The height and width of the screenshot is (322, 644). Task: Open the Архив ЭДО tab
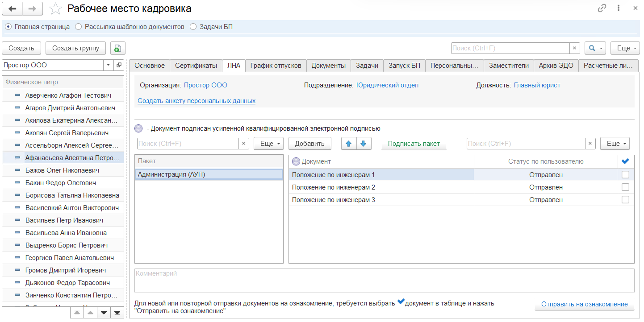(x=556, y=66)
